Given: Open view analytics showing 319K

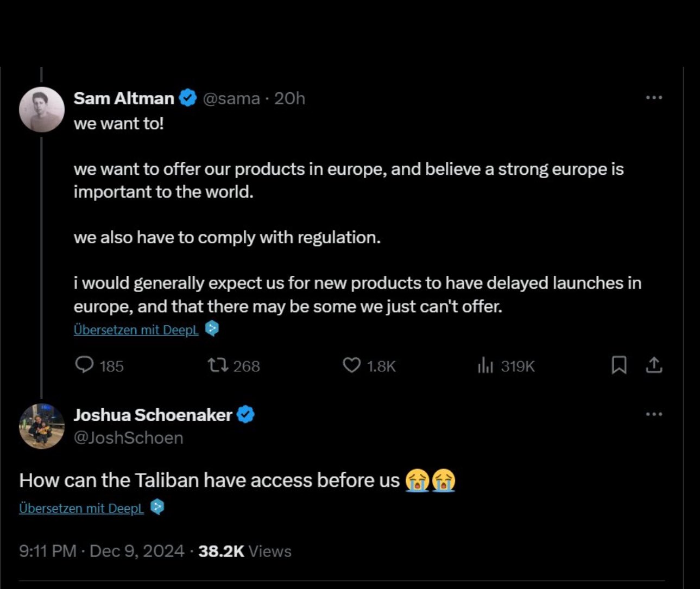Looking at the screenshot, I should pos(485,366).
